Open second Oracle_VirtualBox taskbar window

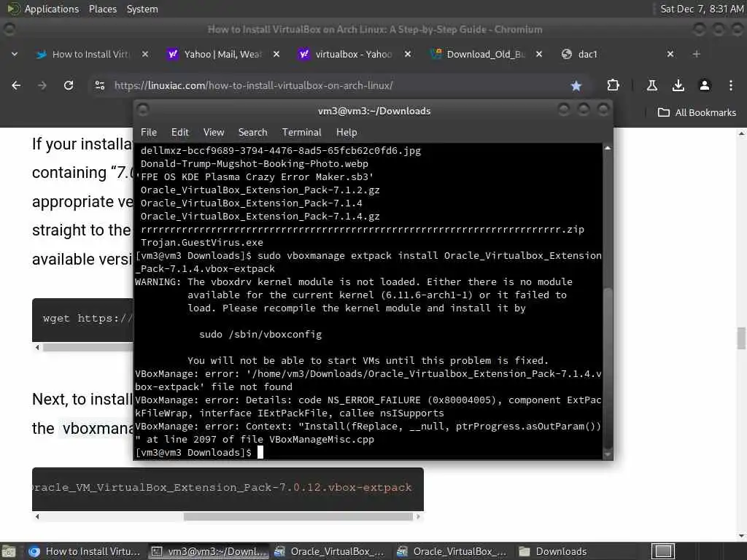453,551
